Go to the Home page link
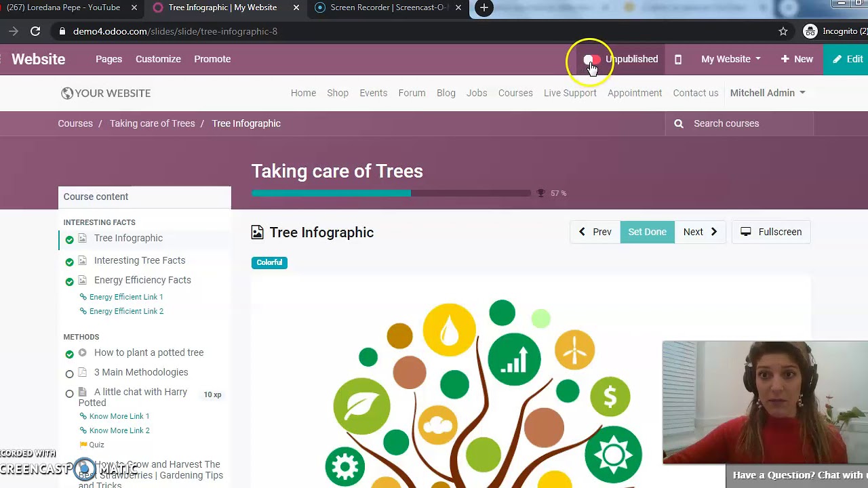Viewport: 868px width, 488px height. 303,93
